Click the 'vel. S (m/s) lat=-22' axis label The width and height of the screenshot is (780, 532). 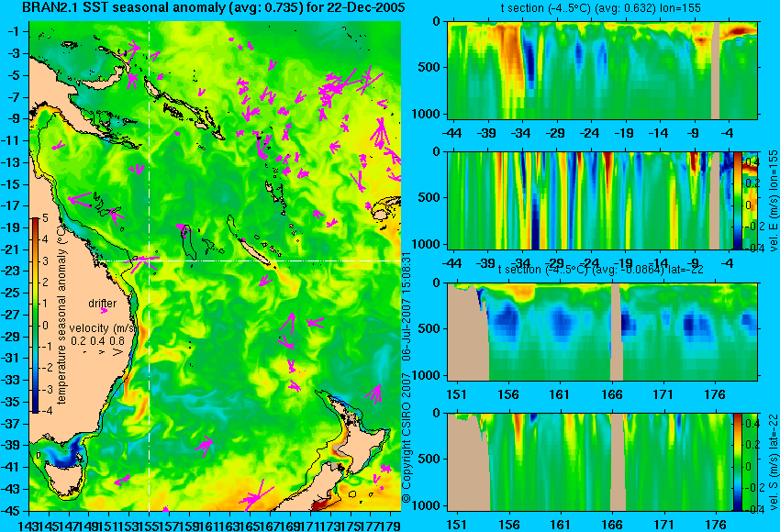point(773,462)
